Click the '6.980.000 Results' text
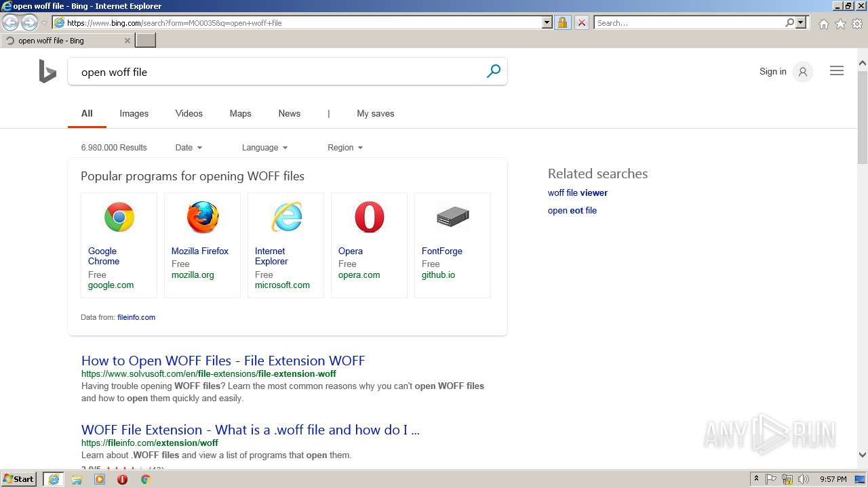 pyautogui.click(x=114, y=148)
